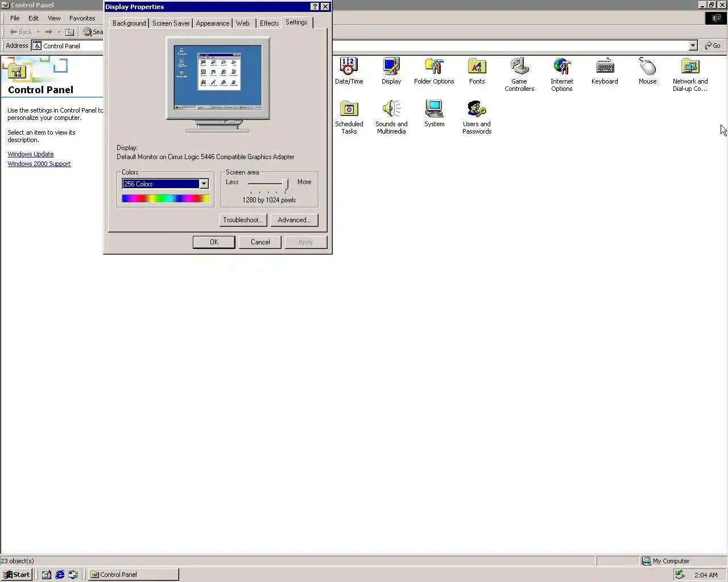Open the Edit menu
The image size is (728, 582).
pyautogui.click(x=34, y=18)
